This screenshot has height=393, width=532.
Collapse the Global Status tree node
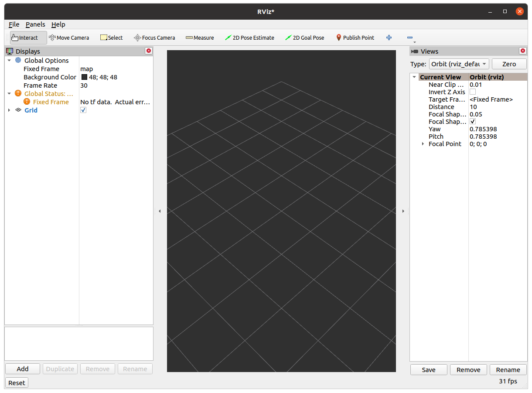point(9,94)
